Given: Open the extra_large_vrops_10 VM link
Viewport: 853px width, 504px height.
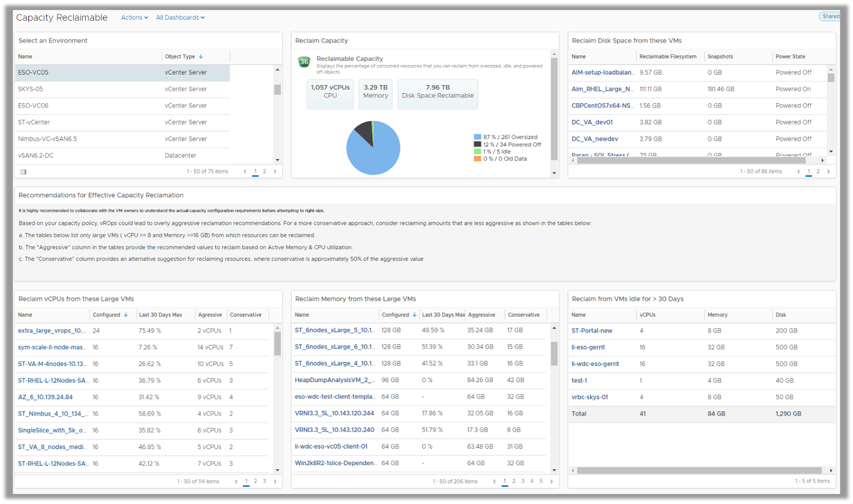Looking at the screenshot, I should 51,330.
